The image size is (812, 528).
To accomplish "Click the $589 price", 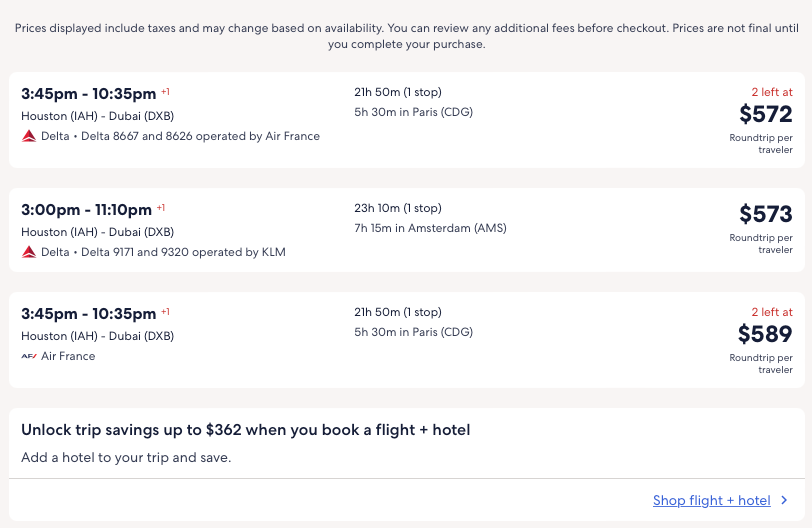I will (x=764, y=334).
